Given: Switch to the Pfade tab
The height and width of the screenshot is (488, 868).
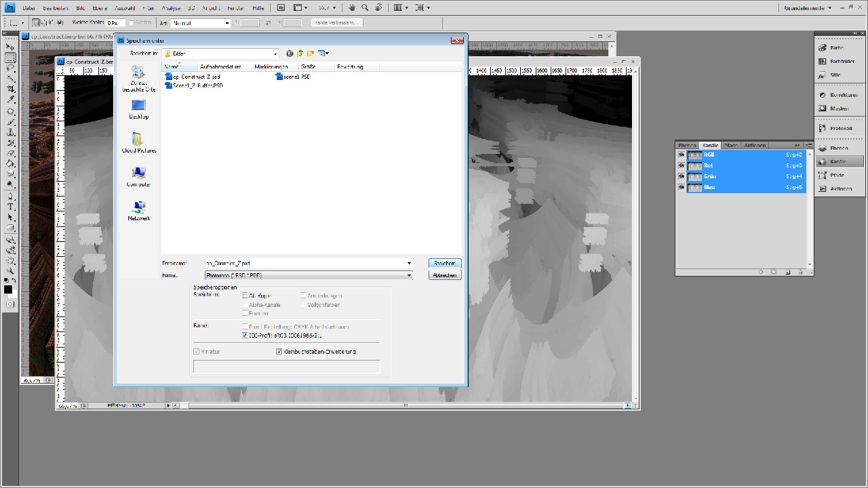Looking at the screenshot, I should pos(731,145).
